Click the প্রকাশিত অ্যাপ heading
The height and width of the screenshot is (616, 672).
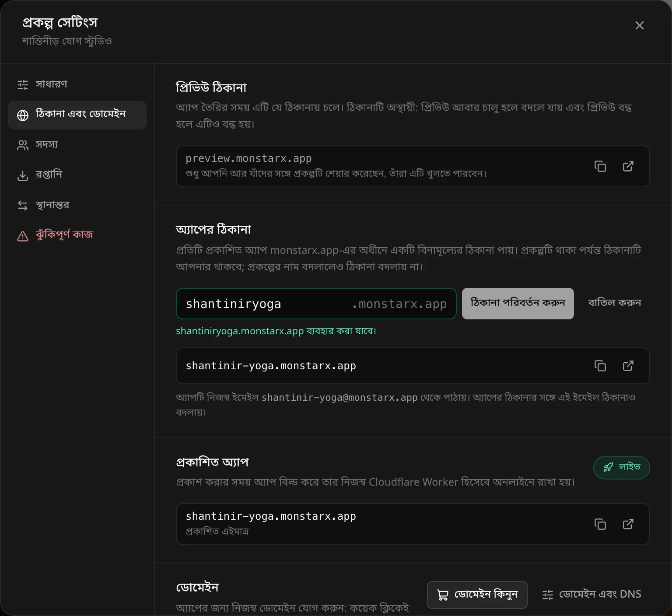[212, 462]
